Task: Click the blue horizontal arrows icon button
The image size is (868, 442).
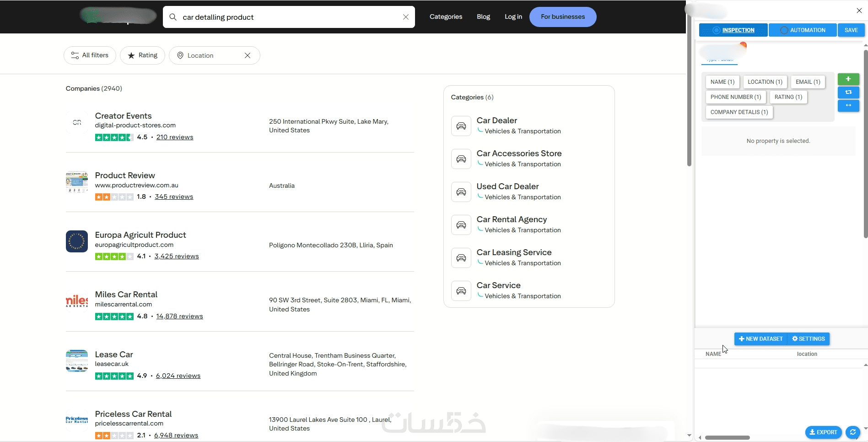Action: pos(848,105)
